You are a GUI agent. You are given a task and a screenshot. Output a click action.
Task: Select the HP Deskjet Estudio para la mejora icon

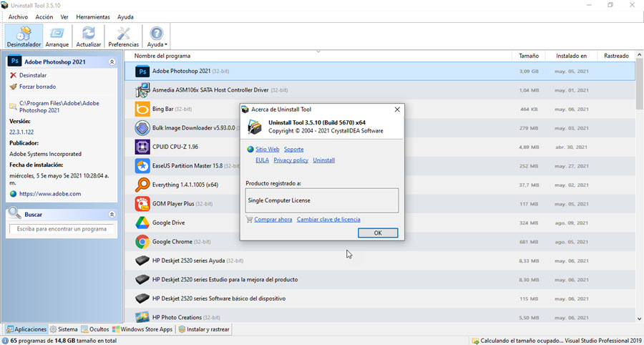[x=142, y=279]
